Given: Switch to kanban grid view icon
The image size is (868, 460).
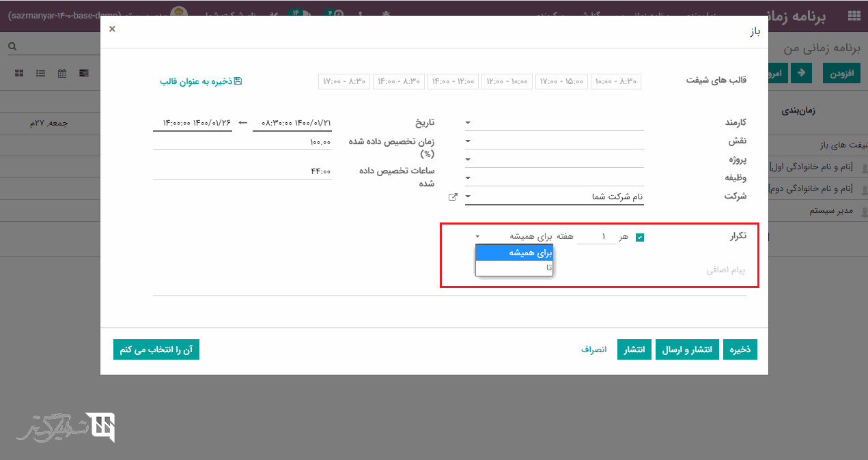Looking at the screenshot, I should 19,73.
